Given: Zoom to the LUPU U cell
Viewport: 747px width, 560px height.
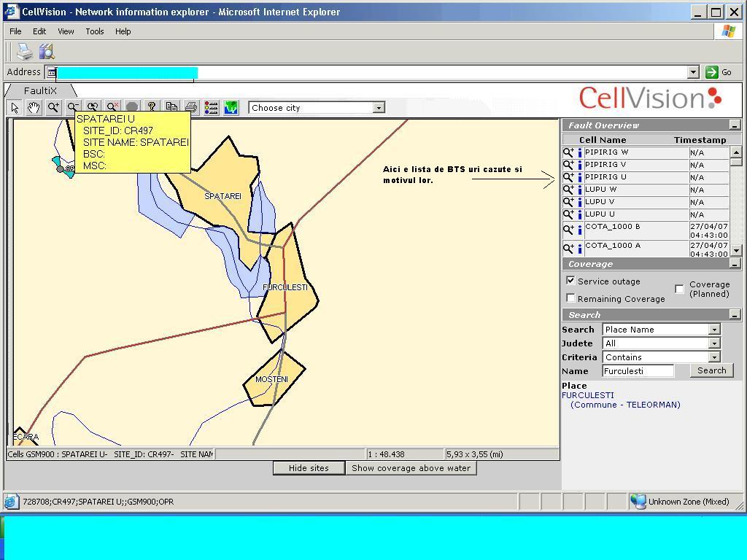Looking at the screenshot, I should (x=568, y=214).
